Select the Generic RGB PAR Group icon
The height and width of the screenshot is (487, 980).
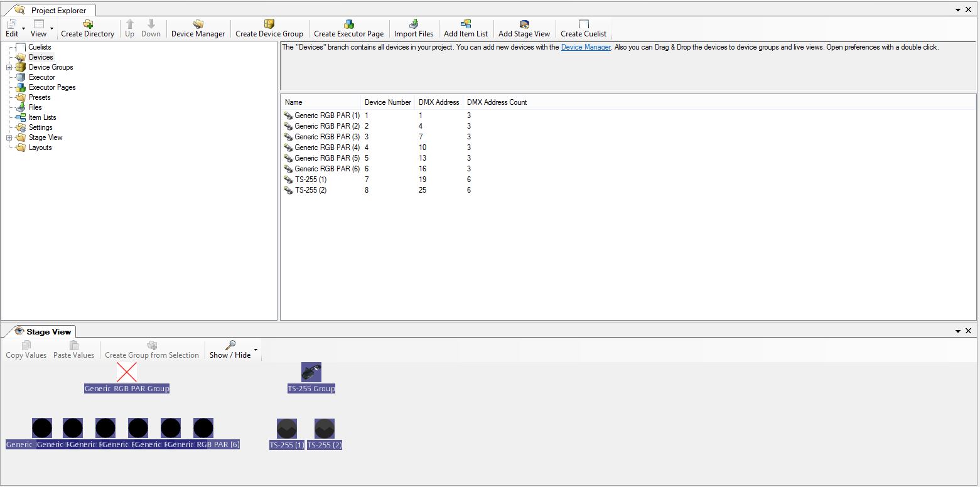click(x=127, y=372)
